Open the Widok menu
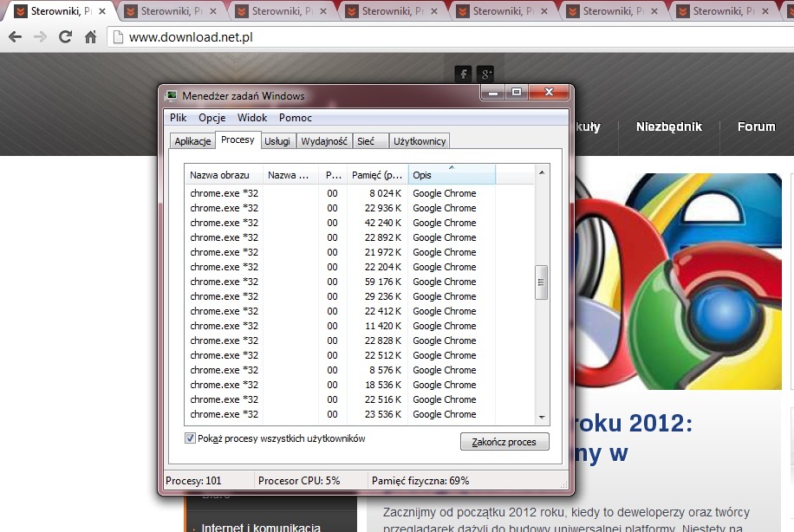Viewport: 794px width, 532px height. point(252,118)
